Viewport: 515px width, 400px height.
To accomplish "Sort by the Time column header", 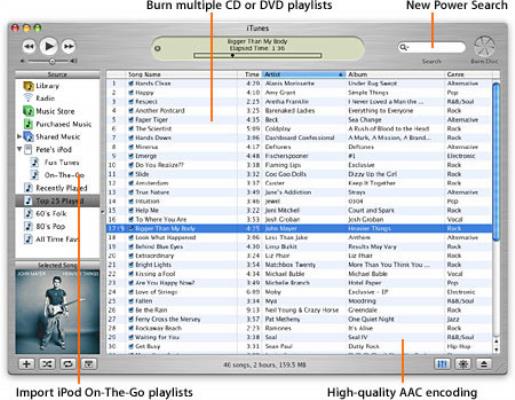I will pyautogui.click(x=250, y=74).
